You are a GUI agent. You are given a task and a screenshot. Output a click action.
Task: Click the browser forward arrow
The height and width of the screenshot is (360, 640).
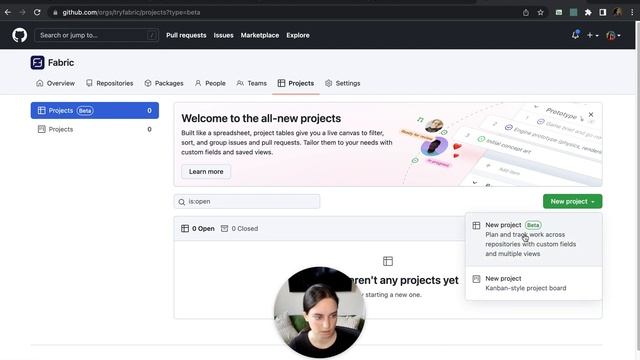22,12
